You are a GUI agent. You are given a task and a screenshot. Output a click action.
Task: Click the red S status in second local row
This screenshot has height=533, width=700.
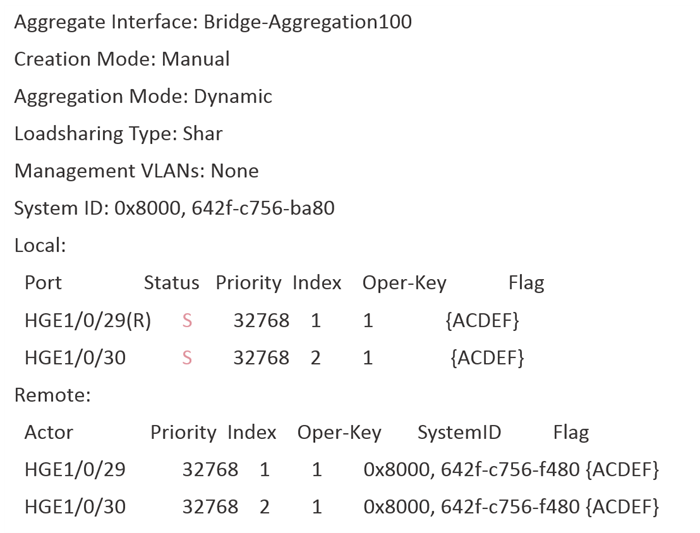(x=187, y=358)
